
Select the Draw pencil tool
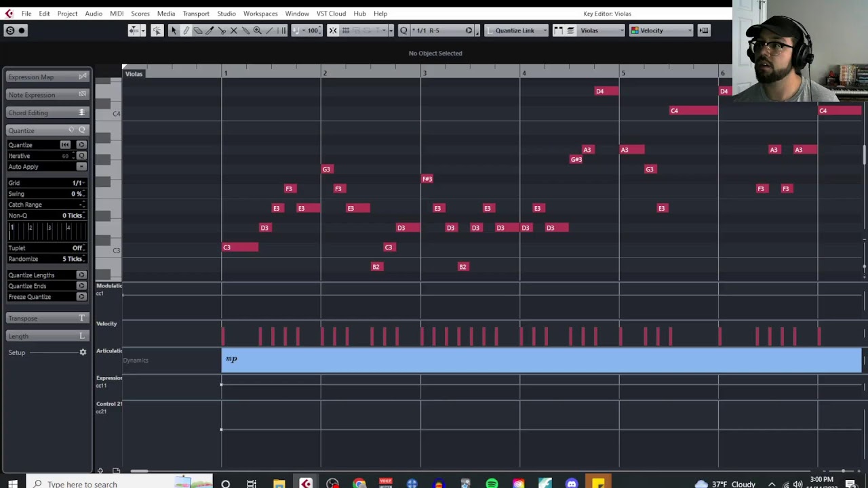(186, 30)
